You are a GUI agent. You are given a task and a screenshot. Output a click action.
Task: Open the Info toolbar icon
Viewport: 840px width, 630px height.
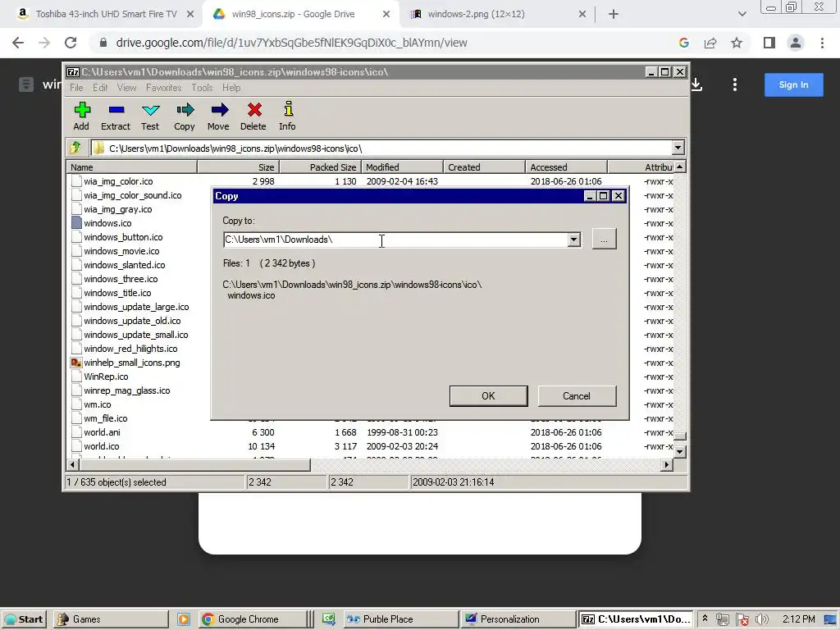click(x=288, y=116)
